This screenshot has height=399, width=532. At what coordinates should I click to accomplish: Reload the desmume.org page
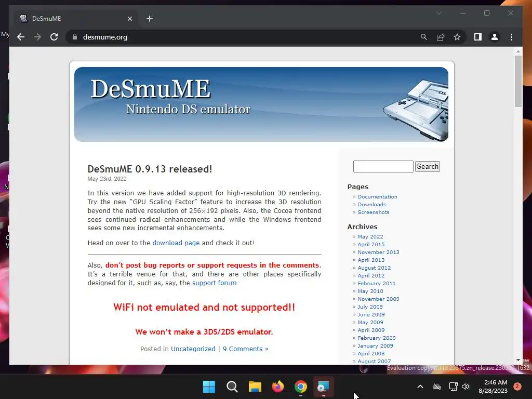(x=54, y=37)
